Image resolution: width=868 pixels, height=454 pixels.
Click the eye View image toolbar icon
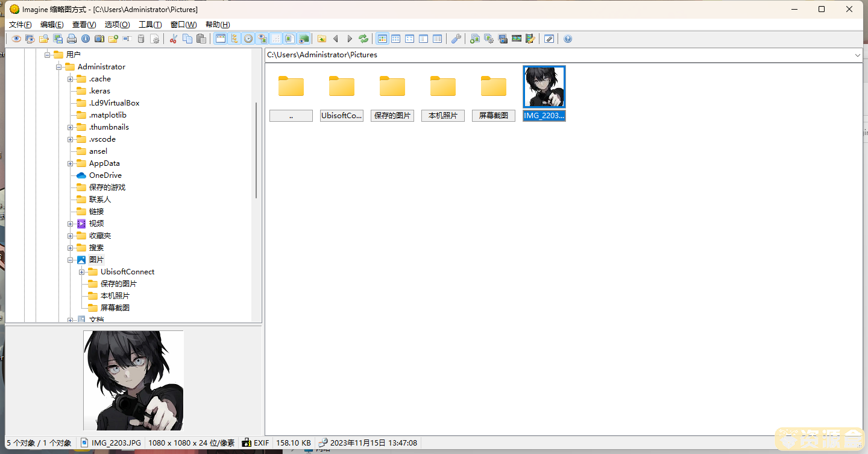(16, 39)
